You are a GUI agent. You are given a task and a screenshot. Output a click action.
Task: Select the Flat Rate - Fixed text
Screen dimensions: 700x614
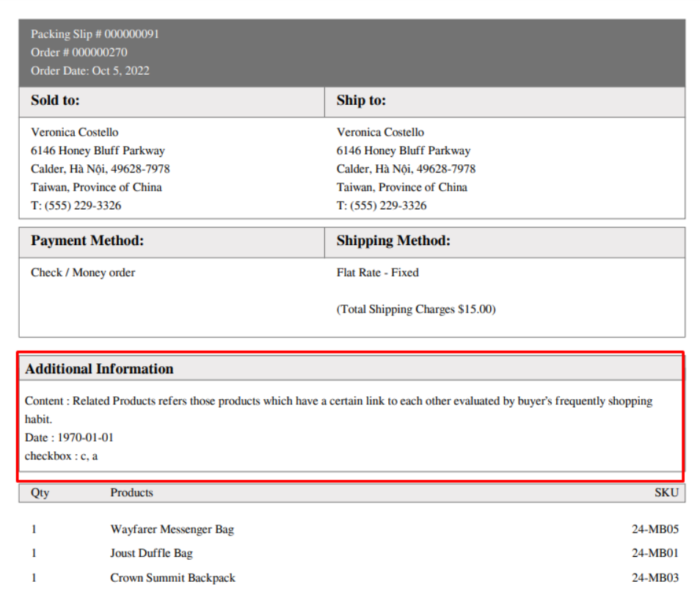[377, 272]
